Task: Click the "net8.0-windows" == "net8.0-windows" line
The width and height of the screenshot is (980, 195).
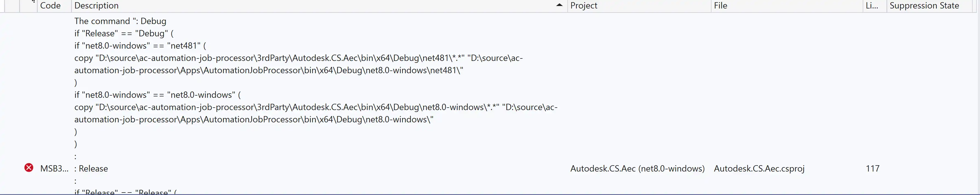Action: [157, 95]
